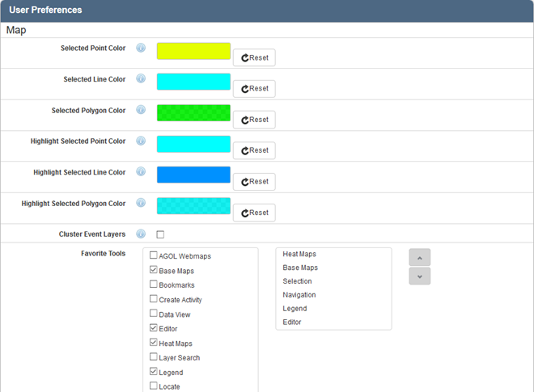
Task: Move selected favorite tool up with arrow
Action: click(419, 257)
